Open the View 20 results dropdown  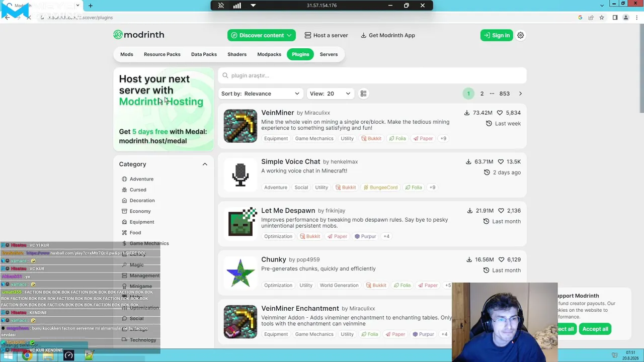point(330,94)
